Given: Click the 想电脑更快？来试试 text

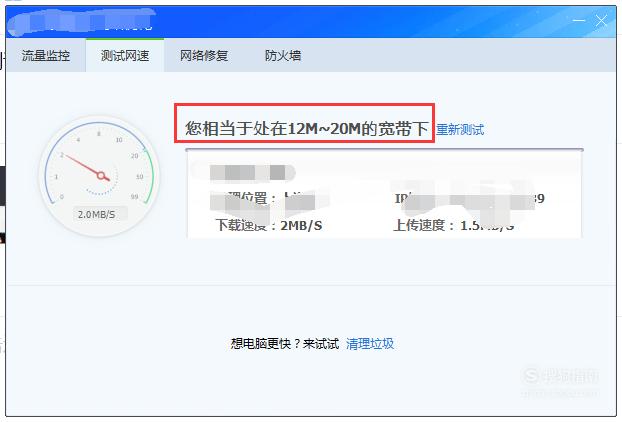Looking at the screenshot, I should pos(285,343).
